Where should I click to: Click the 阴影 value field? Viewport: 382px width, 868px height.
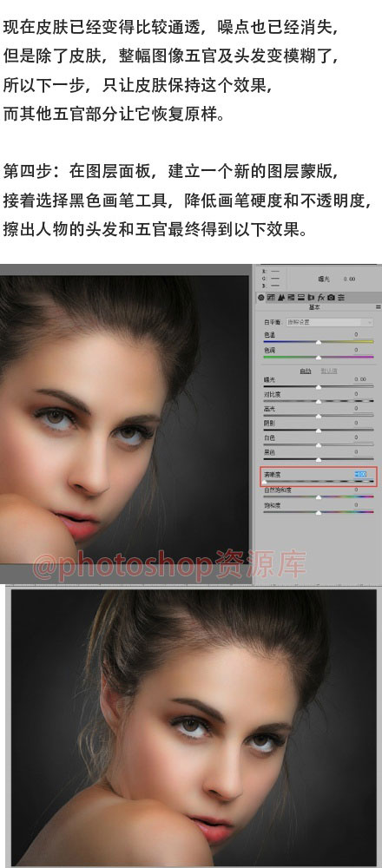click(x=363, y=423)
